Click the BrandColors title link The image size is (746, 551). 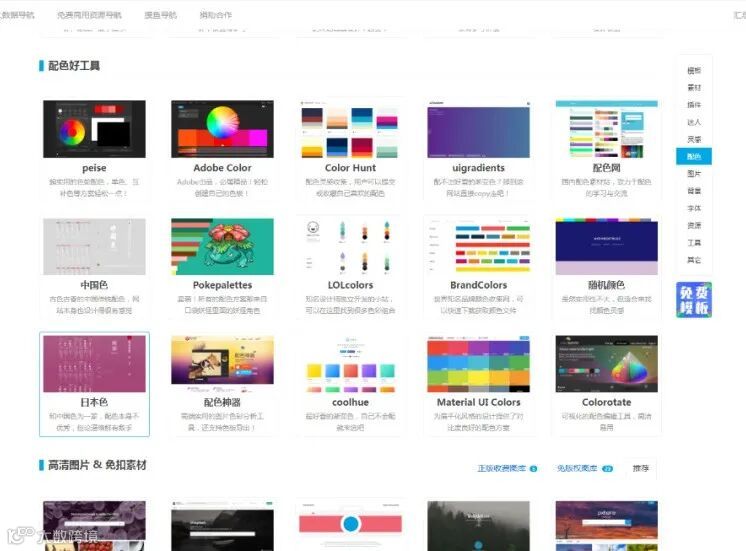478,285
